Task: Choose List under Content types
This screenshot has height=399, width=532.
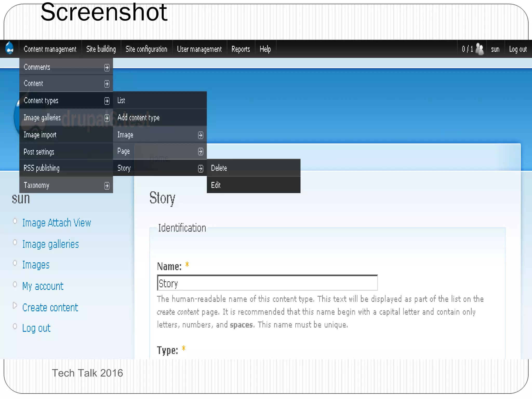Action: pyautogui.click(x=160, y=100)
